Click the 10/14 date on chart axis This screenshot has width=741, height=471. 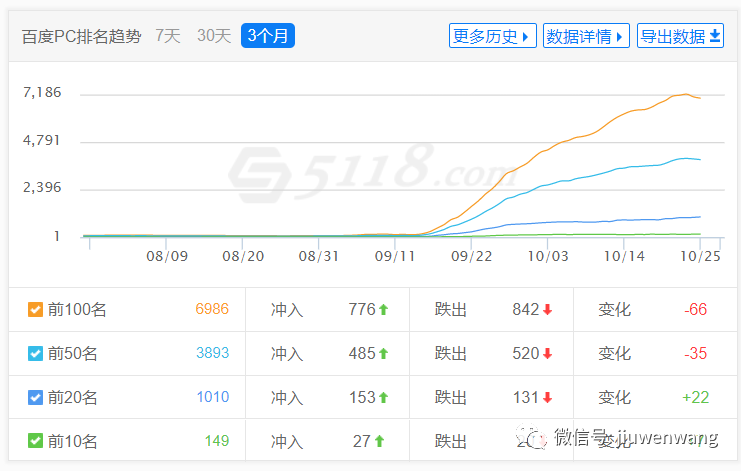tap(624, 257)
